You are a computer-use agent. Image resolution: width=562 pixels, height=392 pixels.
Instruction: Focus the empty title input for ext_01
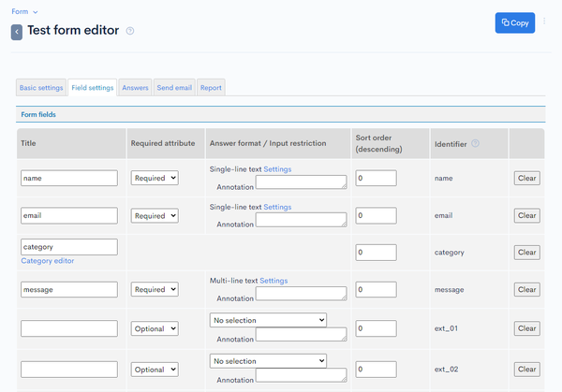tap(69, 328)
